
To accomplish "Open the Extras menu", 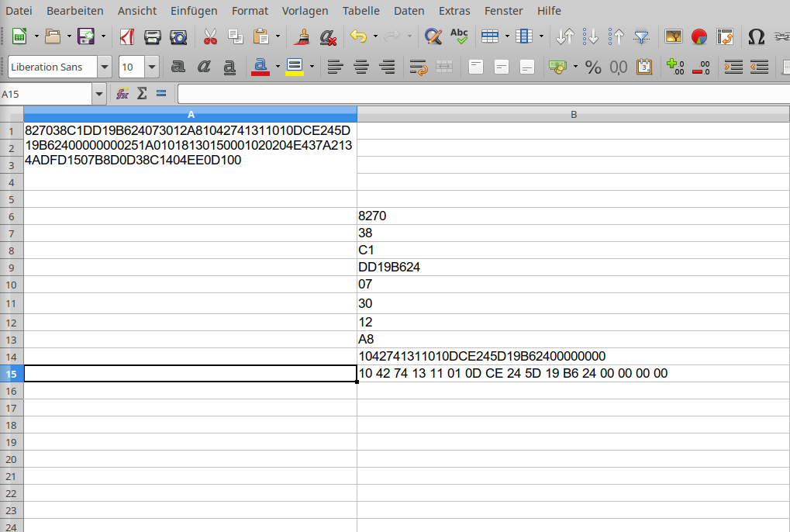I will (x=454, y=10).
